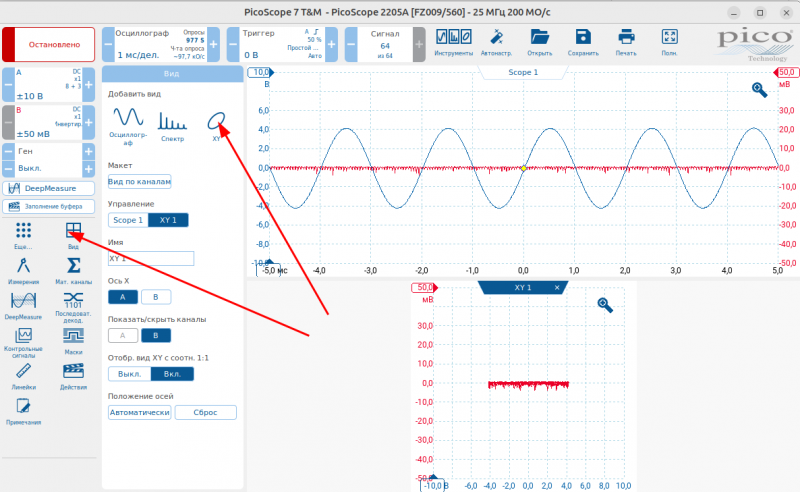Viewport: 800px width, 492px height.
Task: Open Мат. каналы math channels
Action: click(73, 270)
